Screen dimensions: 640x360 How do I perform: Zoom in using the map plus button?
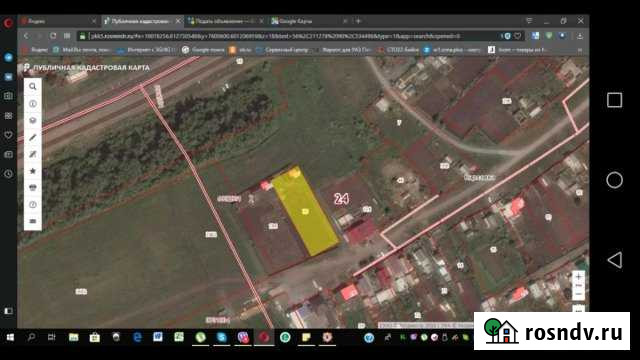click(578, 277)
